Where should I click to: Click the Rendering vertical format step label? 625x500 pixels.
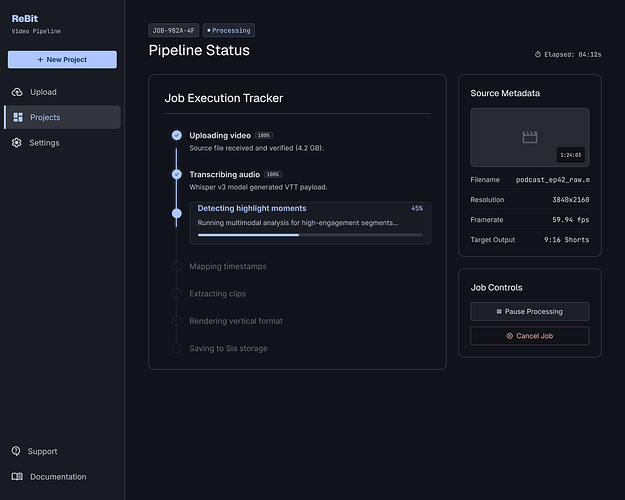[x=236, y=321]
